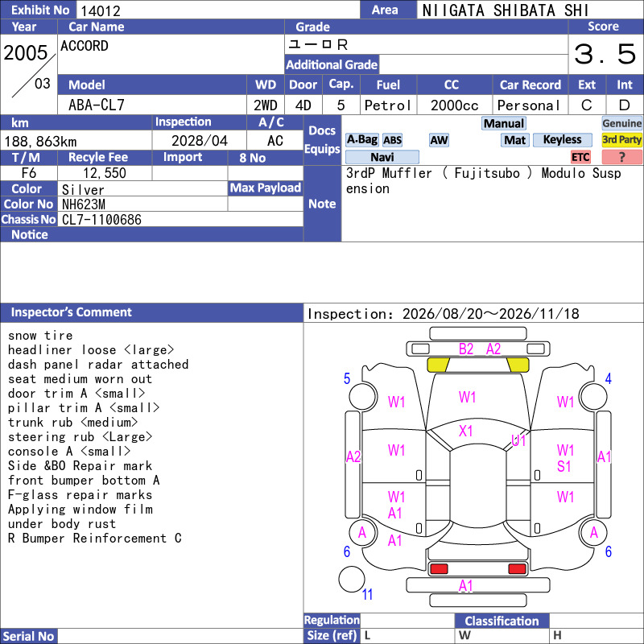The width and height of the screenshot is (644, 644).
Task: Click the spare tire circle marked 11
Action: (x=352, y=579)
